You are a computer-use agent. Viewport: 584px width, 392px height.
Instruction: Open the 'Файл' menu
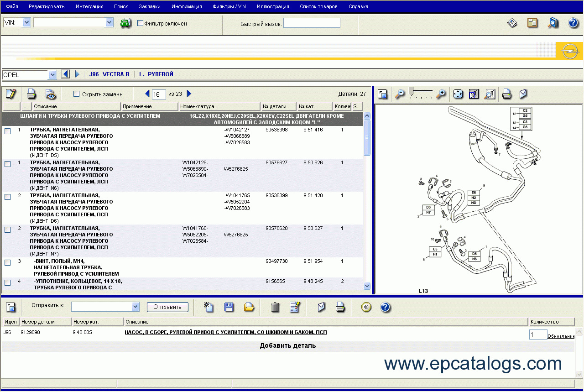click(12, 6)
